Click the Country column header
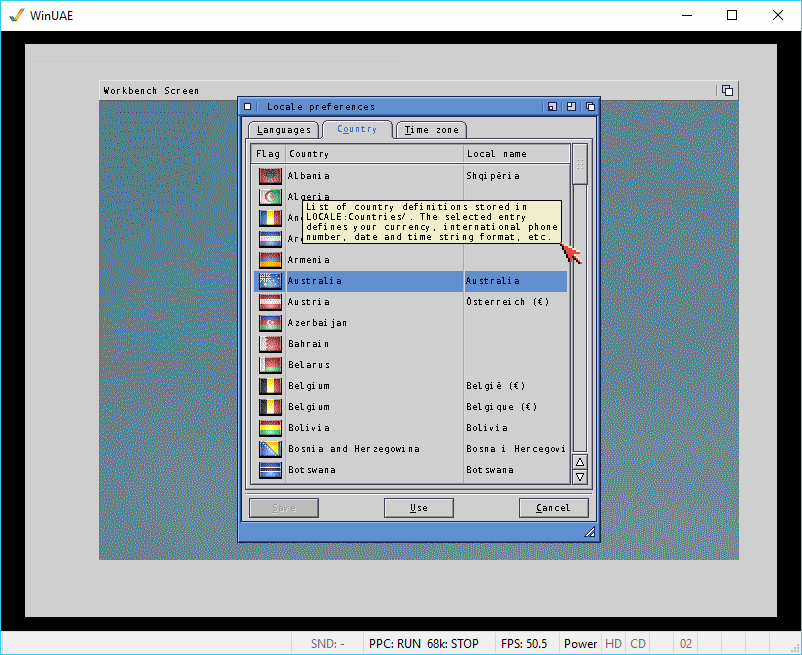802x655 pixels. pos(374,154)
